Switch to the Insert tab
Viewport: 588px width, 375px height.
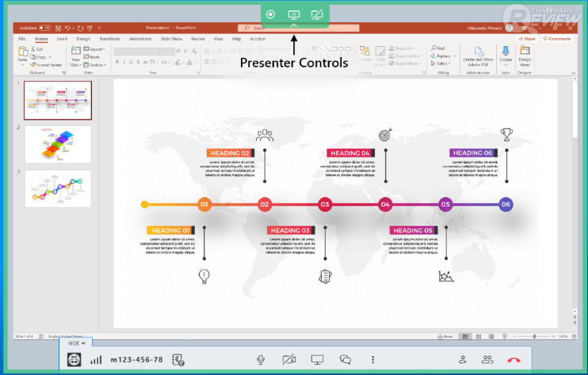[x=62, y=39]
